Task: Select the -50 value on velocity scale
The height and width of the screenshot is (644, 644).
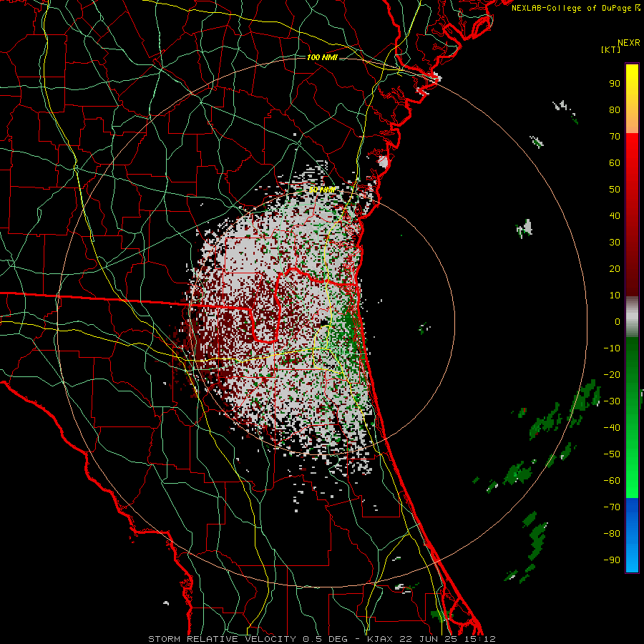Action: click(612, 454)
